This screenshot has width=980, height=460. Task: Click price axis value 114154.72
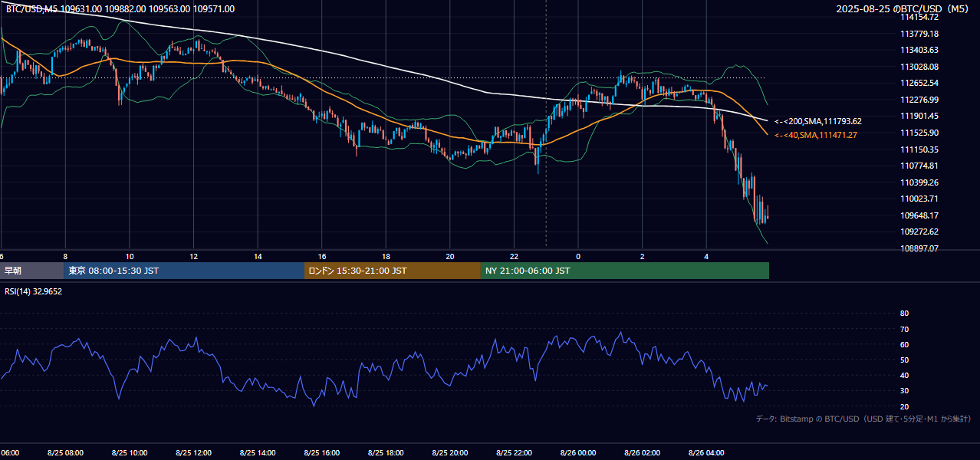click(x=919, y=17)
